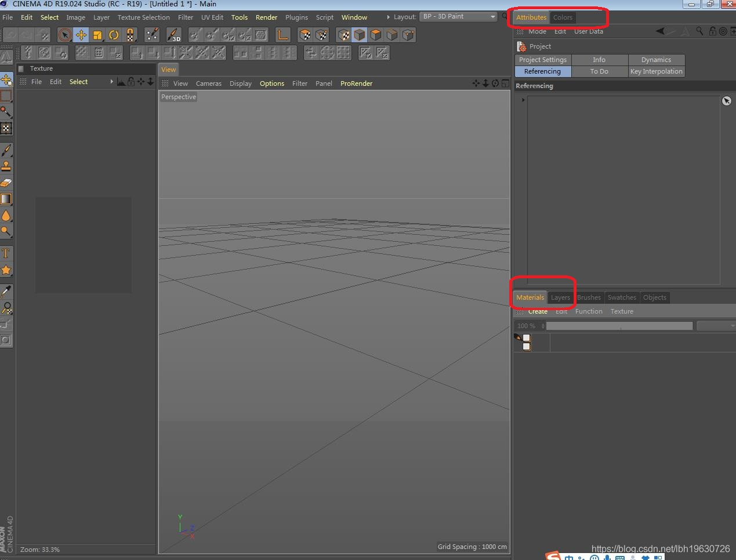
Task: Select the Points mode cube icon
Action: click(409, 35)
